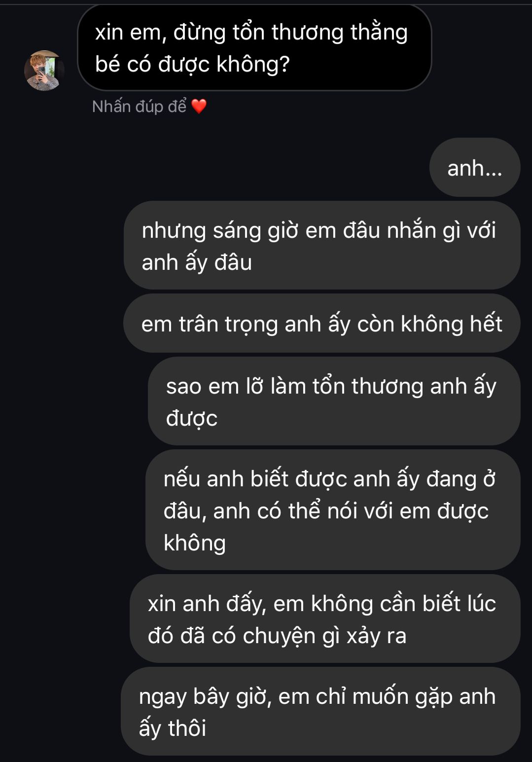Tap the "xin anh đấy, em không cần" bubble
Viewport: 532px width, 762px height.
click(x=325, y=618)
